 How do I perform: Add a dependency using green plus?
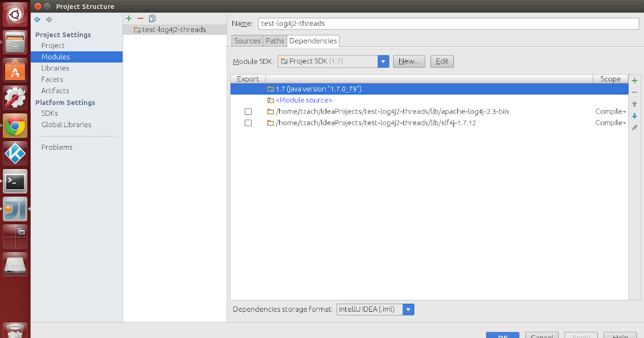click(x=634, y=80)
